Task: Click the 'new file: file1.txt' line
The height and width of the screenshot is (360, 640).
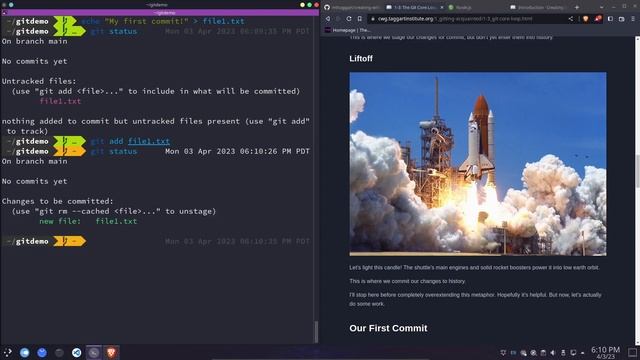Action: click(x=88, y=221)
